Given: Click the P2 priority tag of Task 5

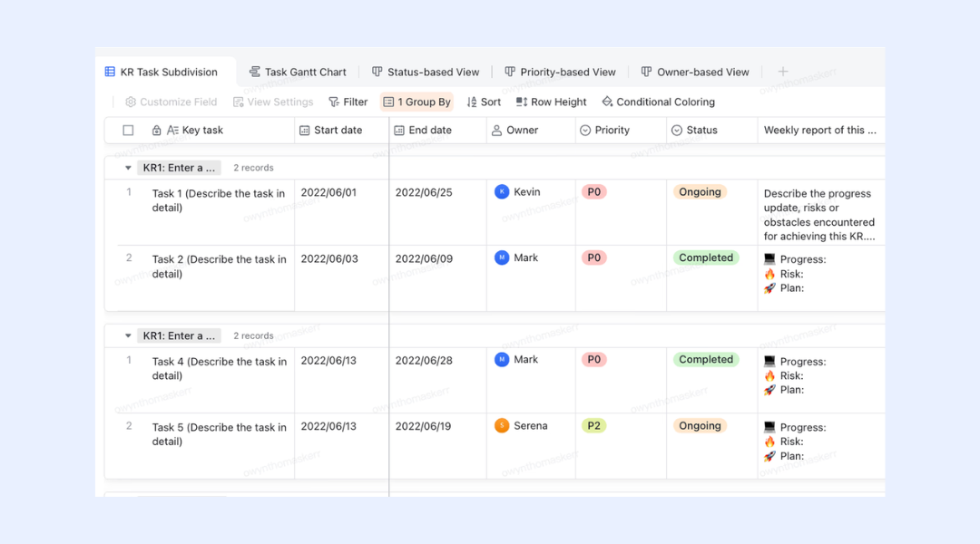Looking at the screenshot, I should click(593, 425).
